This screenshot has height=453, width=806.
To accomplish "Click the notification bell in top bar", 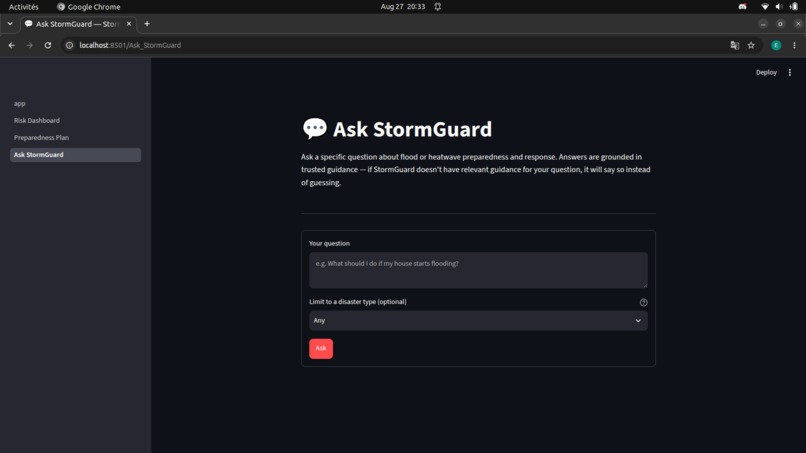I will pos(437,7).
